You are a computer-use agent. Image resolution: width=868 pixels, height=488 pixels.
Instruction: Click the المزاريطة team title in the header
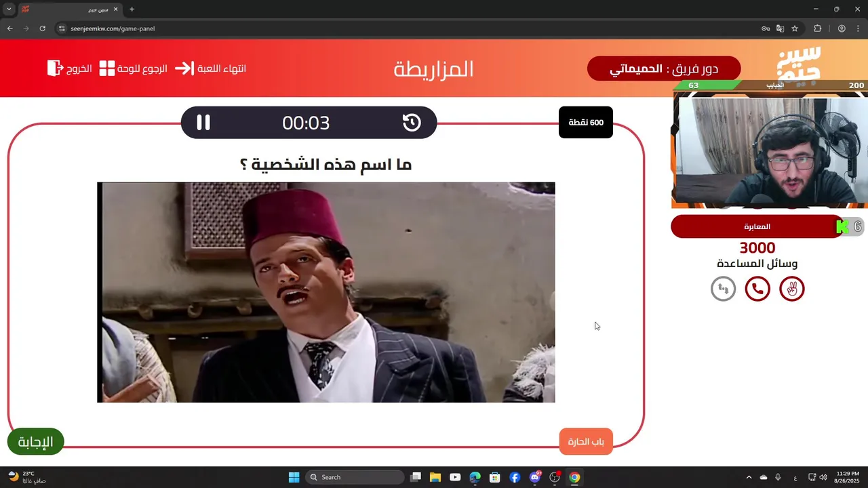click(x=433, y=68)
